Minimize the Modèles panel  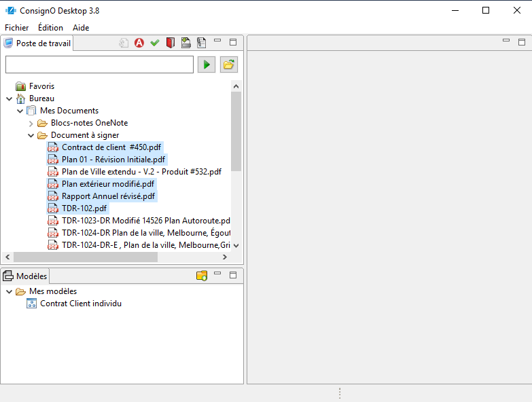click(217, 273)
